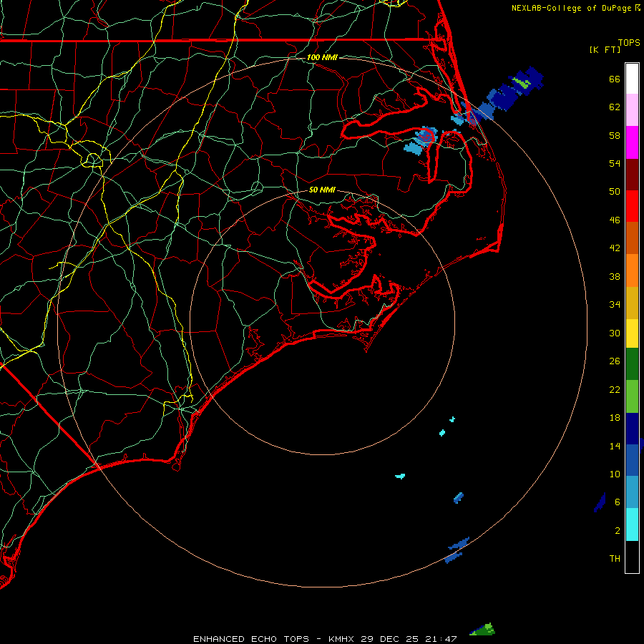This screenshot has width=644, height=644.
Task: Click the magenta legend swatch
Action: click(x=632, y=142)
